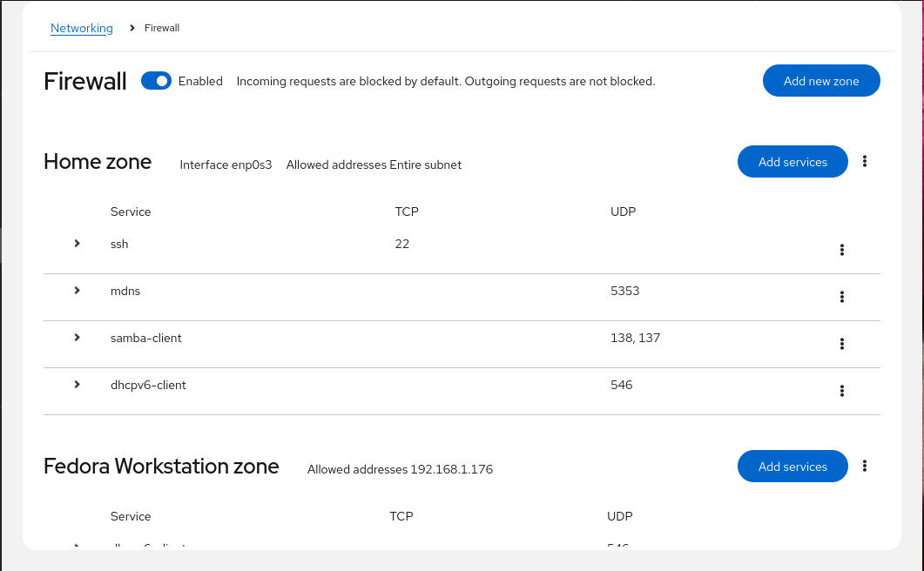Open kebab menu for mdns service

point(842,297)
